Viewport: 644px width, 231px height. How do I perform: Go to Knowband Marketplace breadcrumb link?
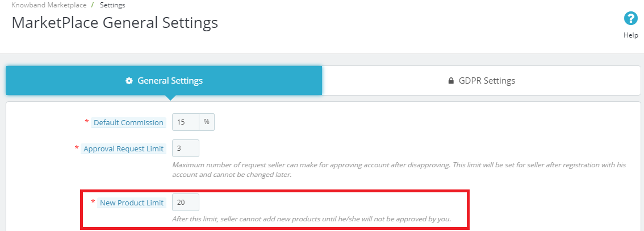click(x=48, y=5)
